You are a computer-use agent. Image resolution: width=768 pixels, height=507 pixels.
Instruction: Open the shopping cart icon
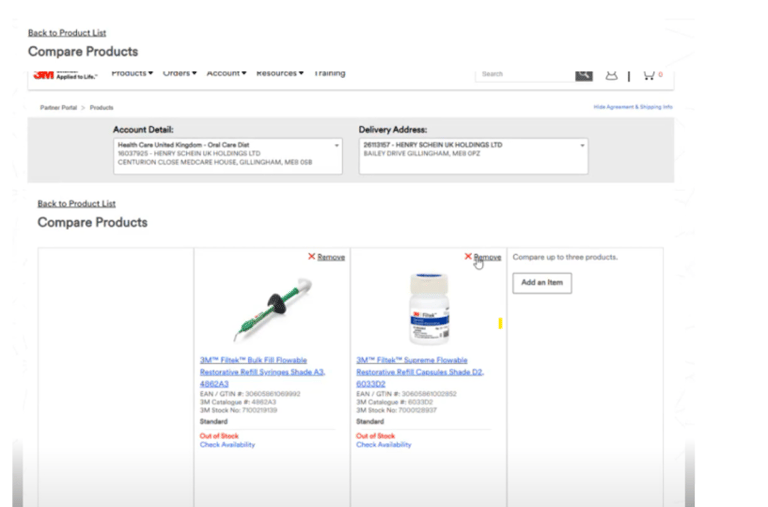[x=648, y=75]
